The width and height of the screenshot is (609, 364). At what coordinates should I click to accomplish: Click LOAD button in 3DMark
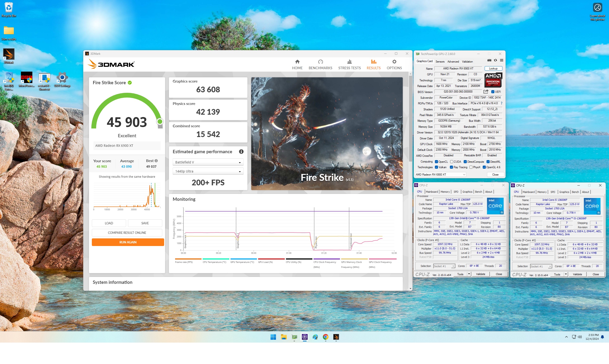(109, 223)
